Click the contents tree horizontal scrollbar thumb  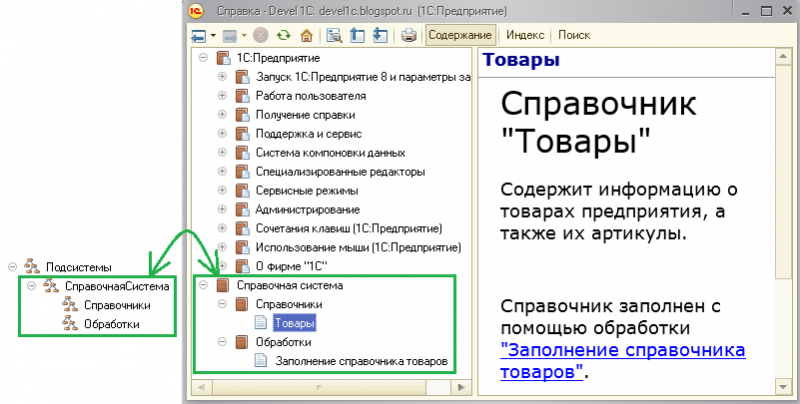pos(318,387)
